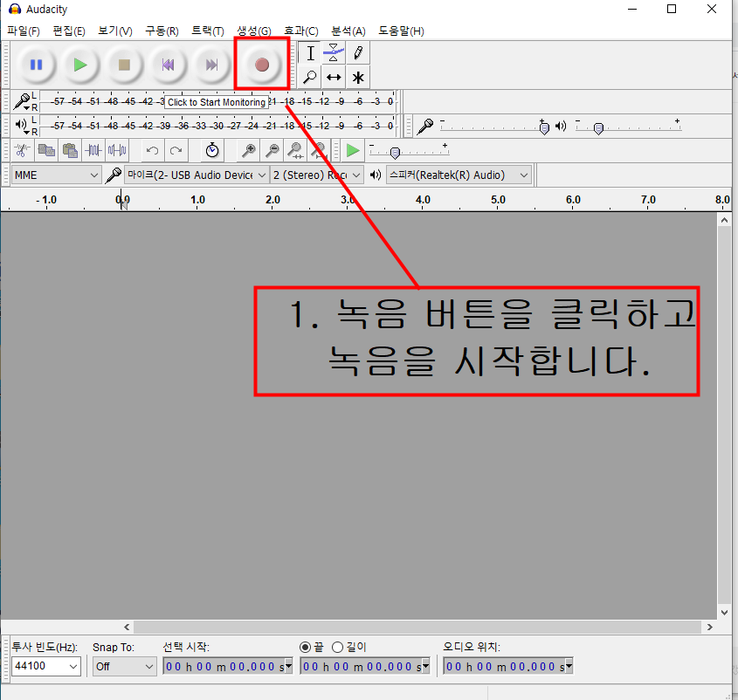Screen dimensions: 738x700
Task: Select the Envelope tool
Action: point(334,53)
